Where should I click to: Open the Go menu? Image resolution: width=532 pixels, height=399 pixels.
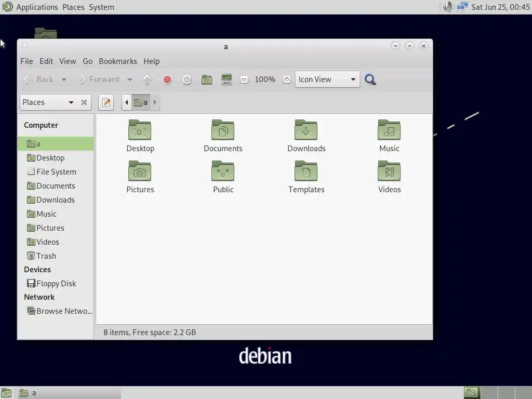click(x=87, y=61)
